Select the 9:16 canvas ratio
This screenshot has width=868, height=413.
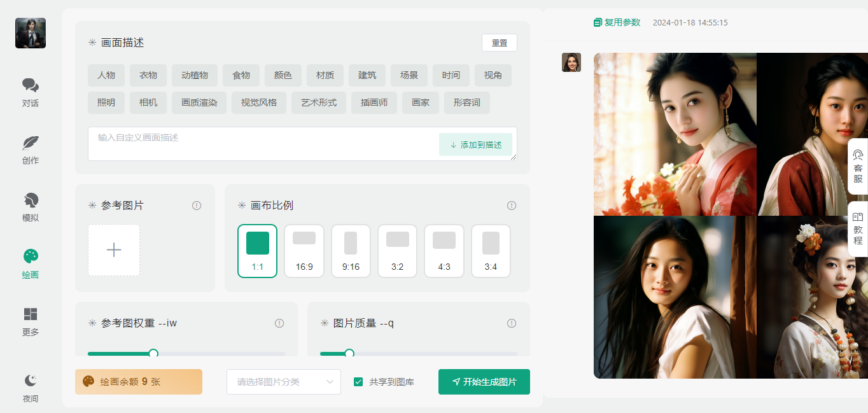point(351,251)
